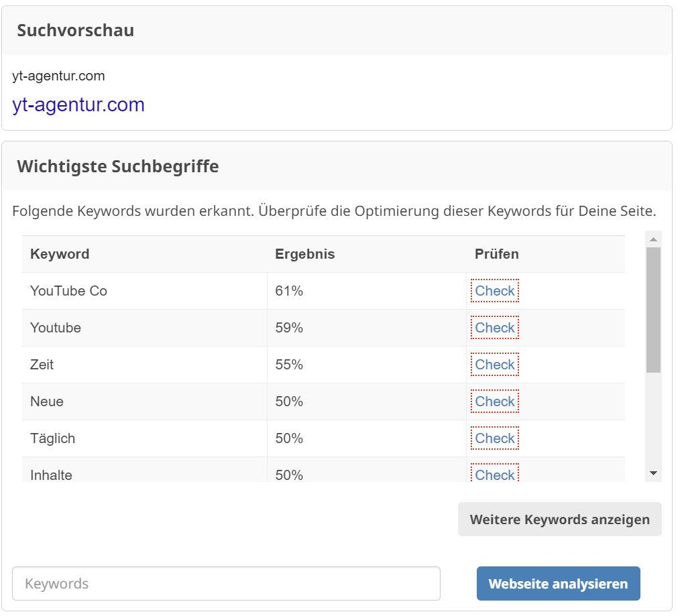Select the Neue keyword cell
This screenshot has height=616, width=684.
pyautogui.click(x=144, y=402)
